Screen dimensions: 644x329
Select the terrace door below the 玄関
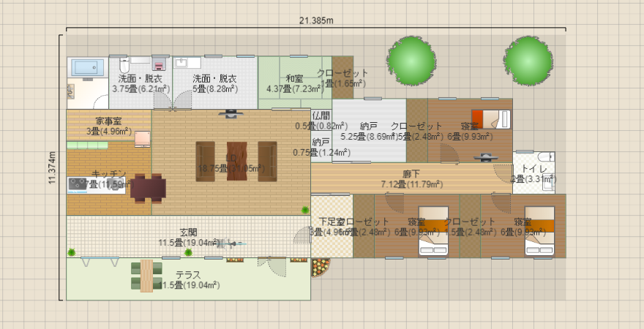click(x=272, y=267)
